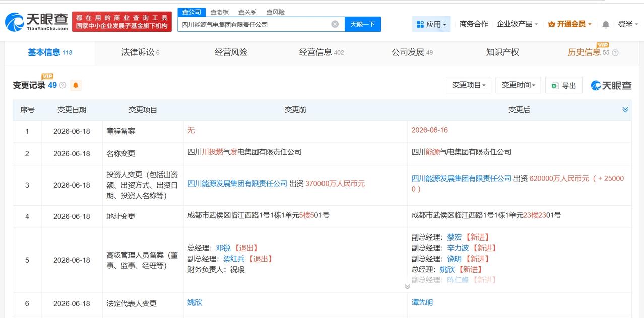Click 四川川投燃气发电集团有限责任公司 old name text

click(244, 152)
